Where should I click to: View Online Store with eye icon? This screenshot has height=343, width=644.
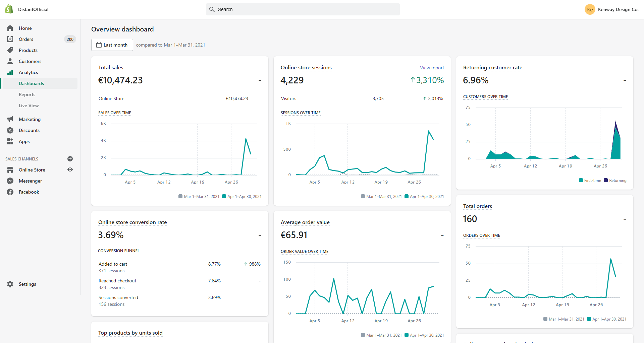tap(70, 169)
